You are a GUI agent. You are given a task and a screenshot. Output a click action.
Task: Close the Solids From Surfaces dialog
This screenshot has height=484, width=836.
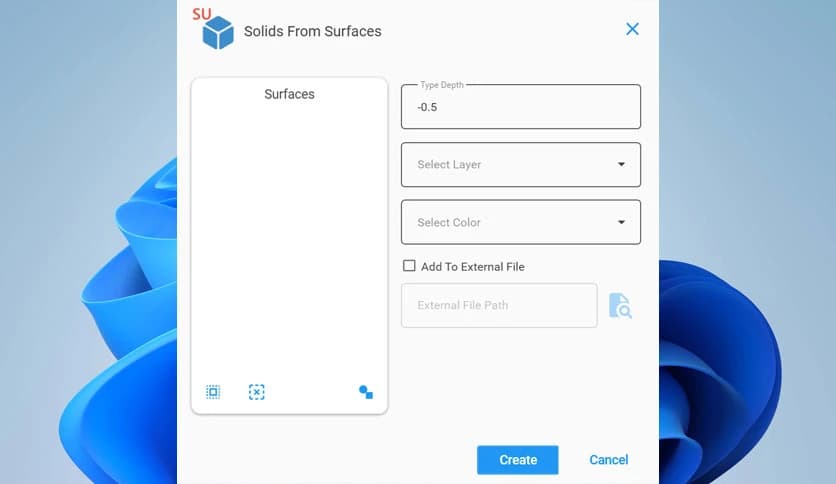click(x=632, y=29)
